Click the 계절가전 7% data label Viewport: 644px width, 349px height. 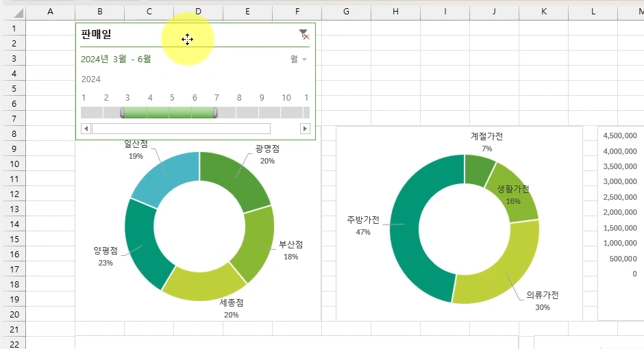486,142
